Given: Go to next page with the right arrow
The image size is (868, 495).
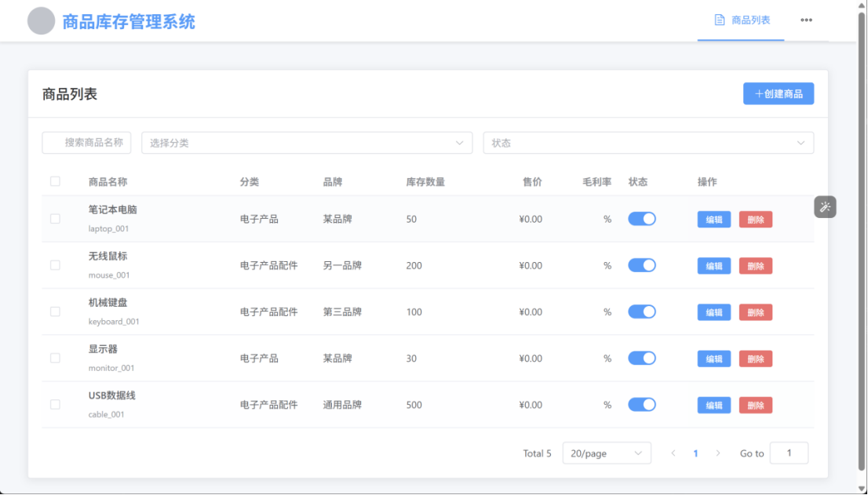Looking at the screenshot, I should tap(719, 453).
